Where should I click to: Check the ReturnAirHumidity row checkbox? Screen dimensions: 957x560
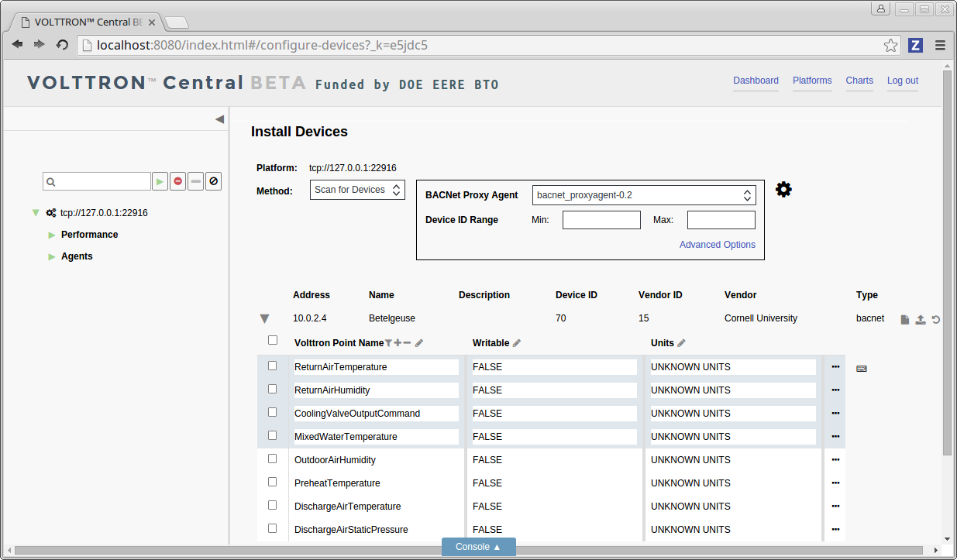(272, 389)
